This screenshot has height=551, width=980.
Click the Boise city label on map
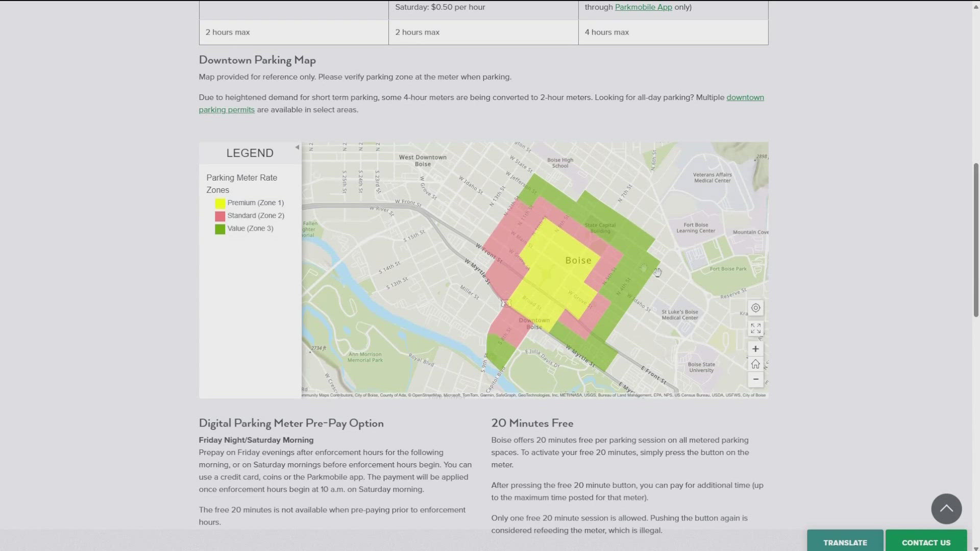[x=578, y=261]
